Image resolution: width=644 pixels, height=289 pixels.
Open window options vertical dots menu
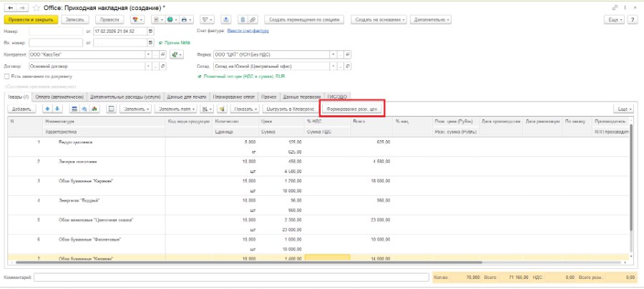coord(625,8)
